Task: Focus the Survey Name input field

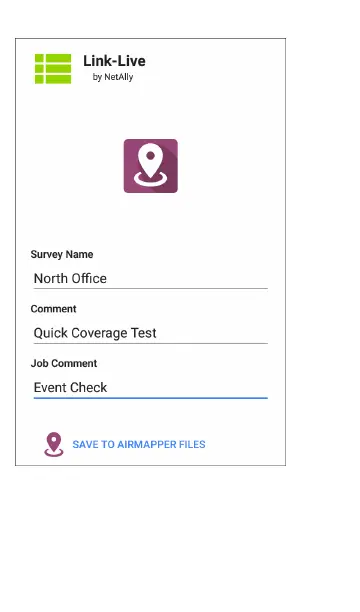Action: tap(151, 279)
